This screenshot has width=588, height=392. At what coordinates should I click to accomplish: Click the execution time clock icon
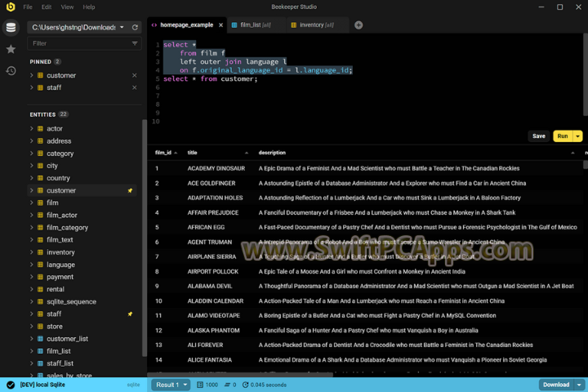245,385
